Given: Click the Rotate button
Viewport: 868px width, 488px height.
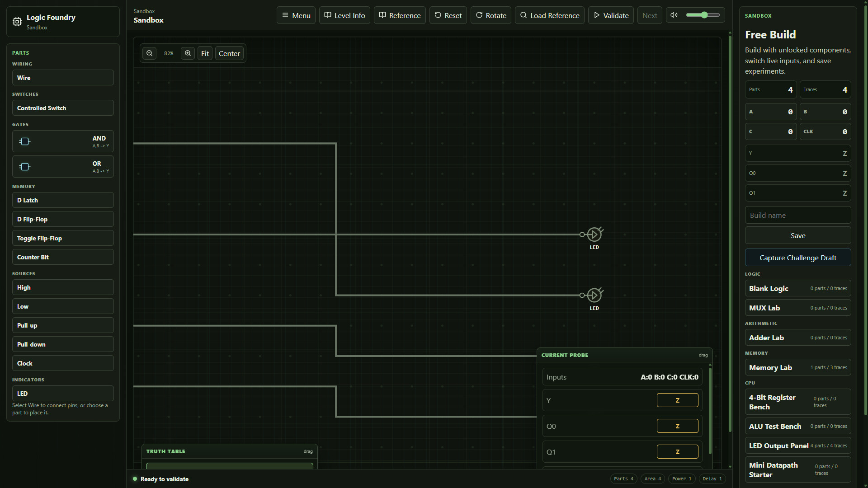Looking at the screenshot, I should pos(491,15).
